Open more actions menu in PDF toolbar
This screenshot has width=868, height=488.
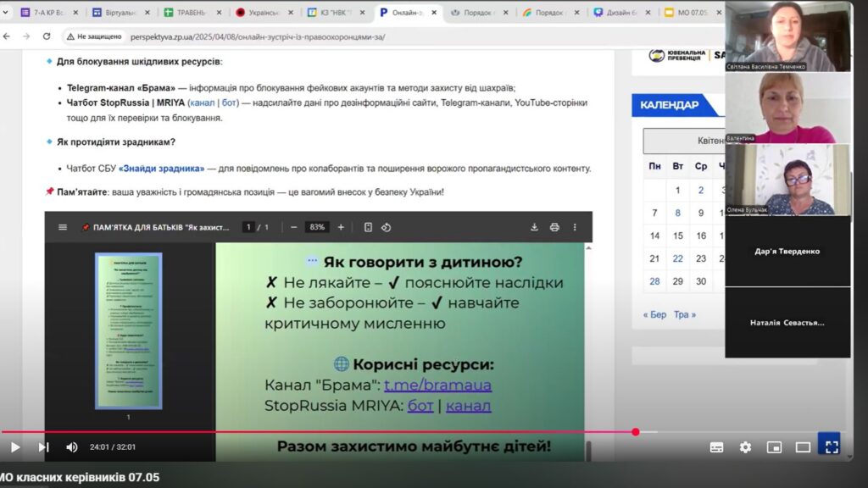click(x=575, y=227)
